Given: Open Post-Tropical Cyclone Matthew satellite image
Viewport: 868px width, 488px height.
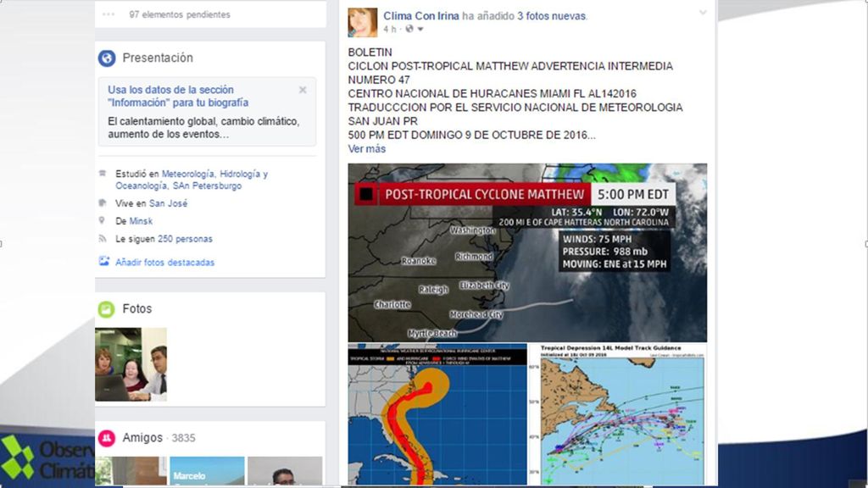Looking at the screenshot, I should click(x=527, y=252).
